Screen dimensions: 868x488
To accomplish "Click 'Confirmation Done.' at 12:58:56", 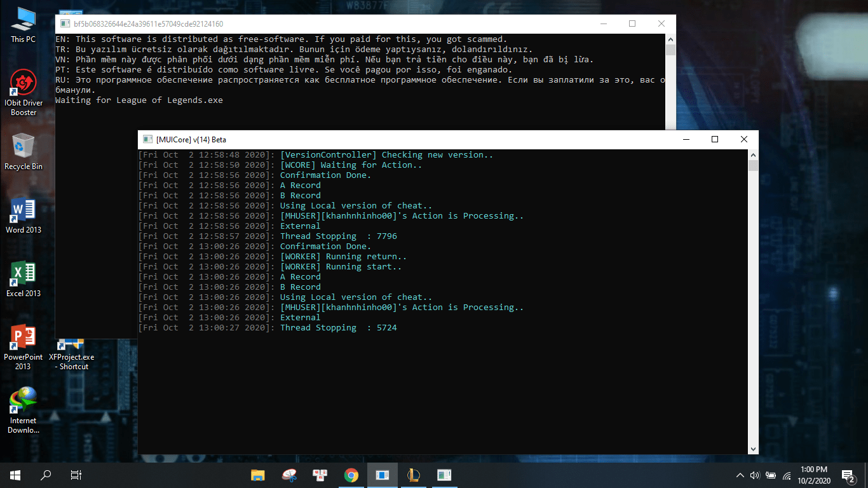I will (326, 175).
